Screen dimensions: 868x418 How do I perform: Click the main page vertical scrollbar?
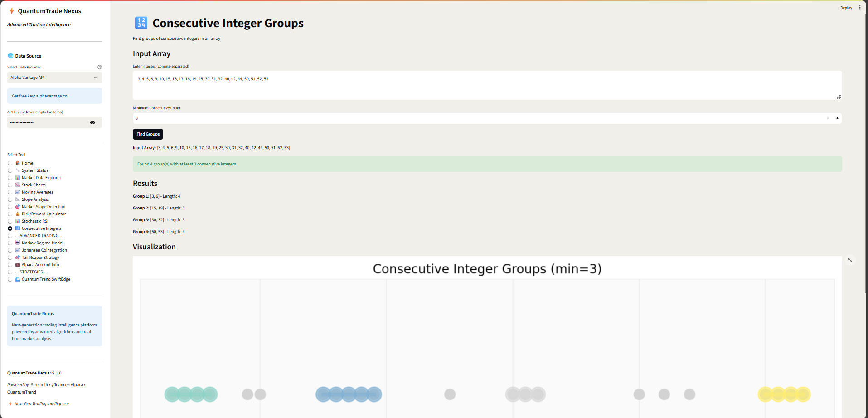point(866,154)
